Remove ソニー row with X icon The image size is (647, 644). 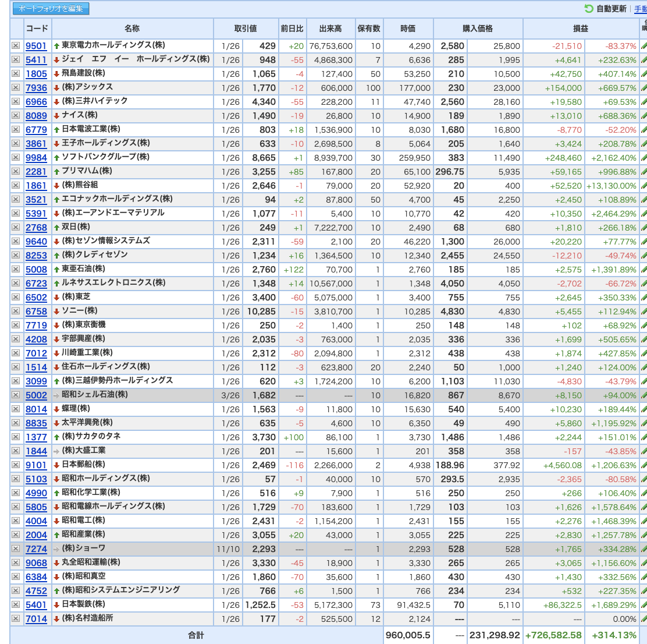pyautogui.click(x=16, y=311)
